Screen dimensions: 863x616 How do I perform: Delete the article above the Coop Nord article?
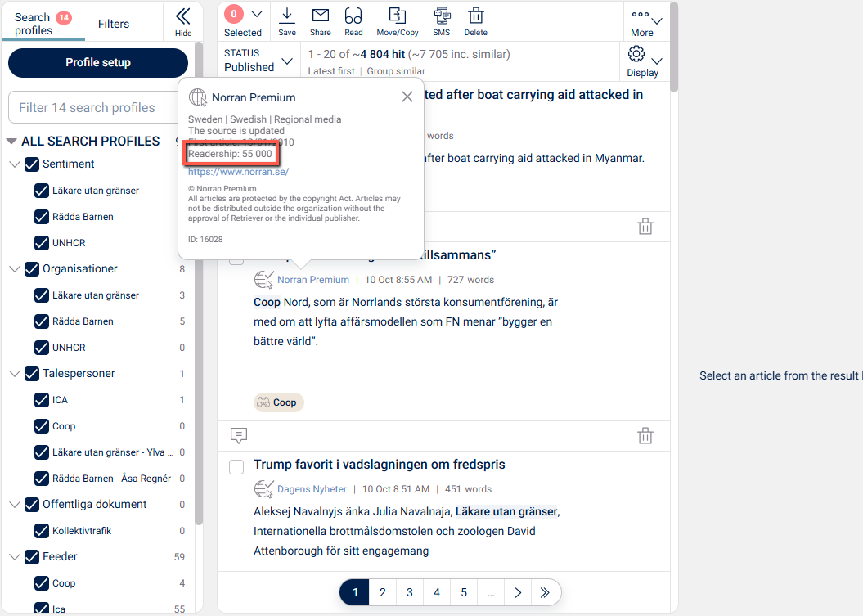pos(645,227)
